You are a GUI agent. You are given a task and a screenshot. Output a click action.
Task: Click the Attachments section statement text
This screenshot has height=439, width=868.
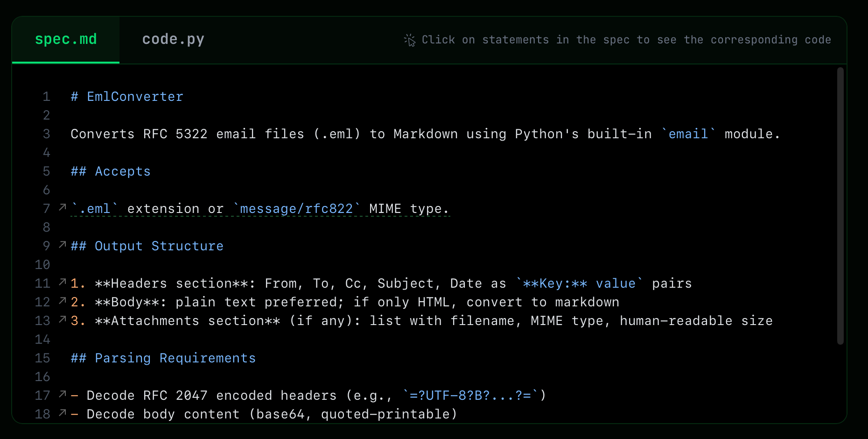coord(421,321)
